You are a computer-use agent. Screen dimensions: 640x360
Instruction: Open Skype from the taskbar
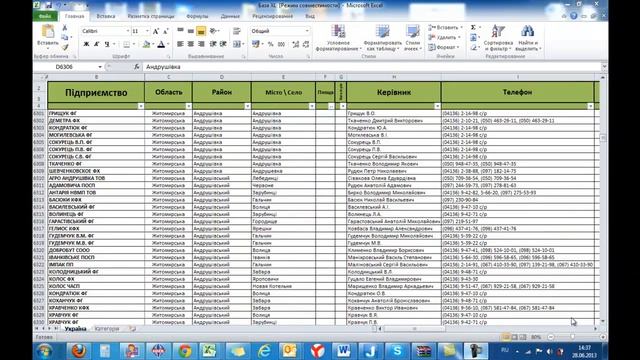pos(397,351)
